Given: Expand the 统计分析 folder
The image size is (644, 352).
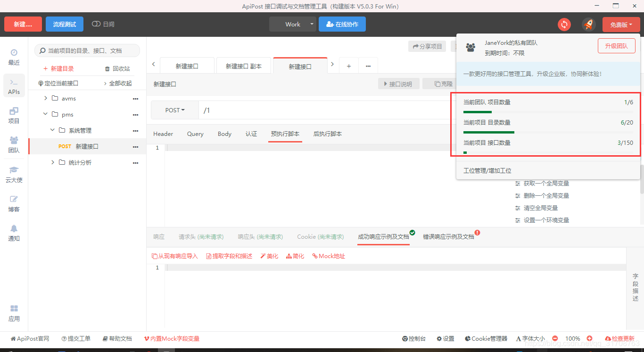Looking at the screenshot, I should click(x=53, y=163).
